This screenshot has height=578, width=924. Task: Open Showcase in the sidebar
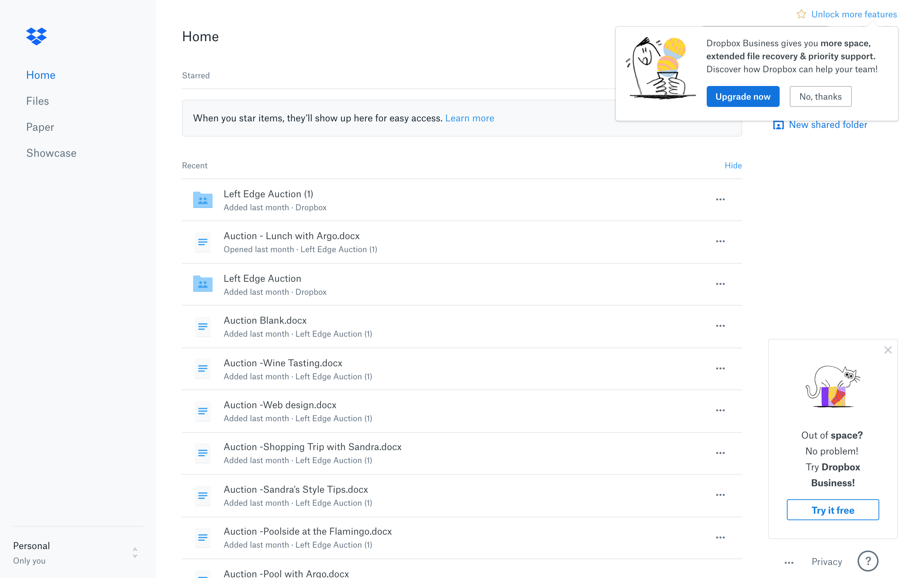pos(51,153)
